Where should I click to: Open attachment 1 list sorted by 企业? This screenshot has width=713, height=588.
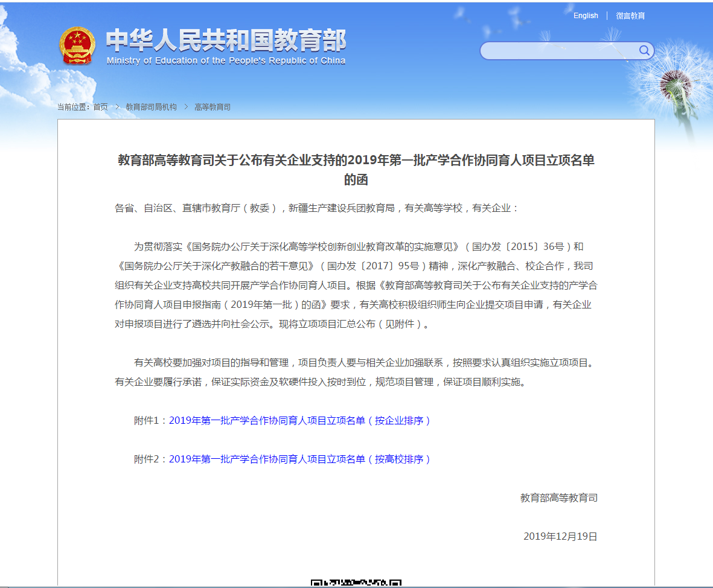299,421
